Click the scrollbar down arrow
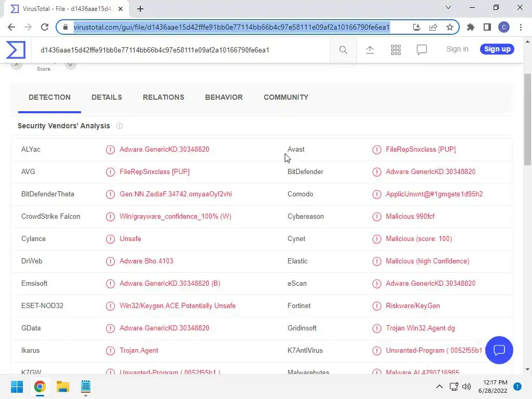 pyautogui.click(x=527, y=369)
